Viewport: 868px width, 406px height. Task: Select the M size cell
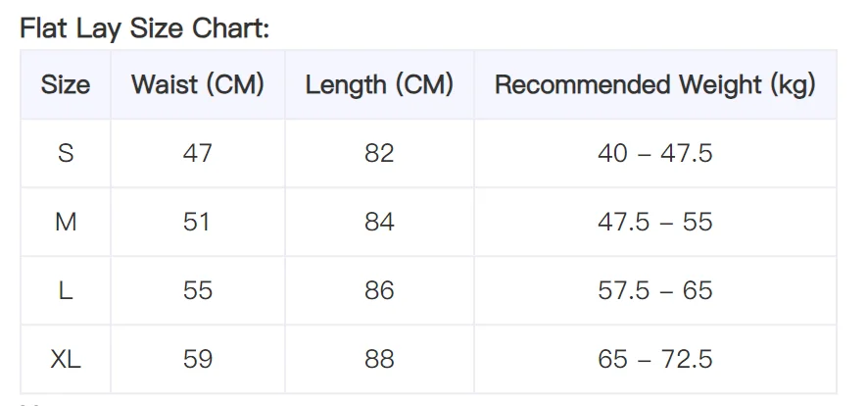click(x=66, y=222)
